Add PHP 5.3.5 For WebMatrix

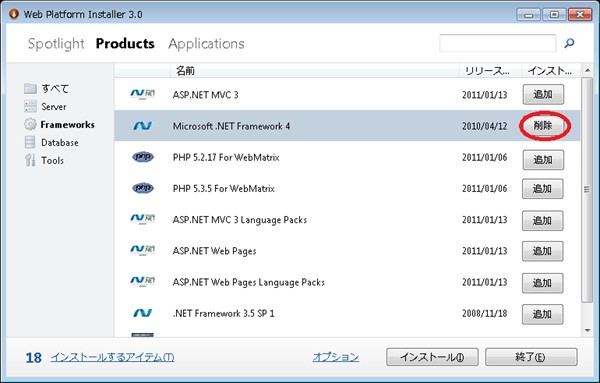click(x=543, y=189)
